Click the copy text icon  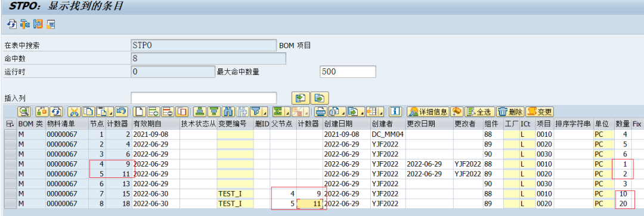pyautogui.click(x=88, y=111)
